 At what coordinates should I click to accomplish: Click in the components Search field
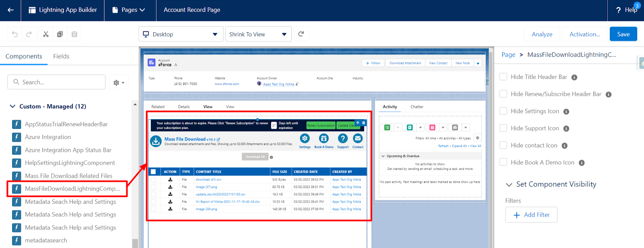click(x=56, y=82)
